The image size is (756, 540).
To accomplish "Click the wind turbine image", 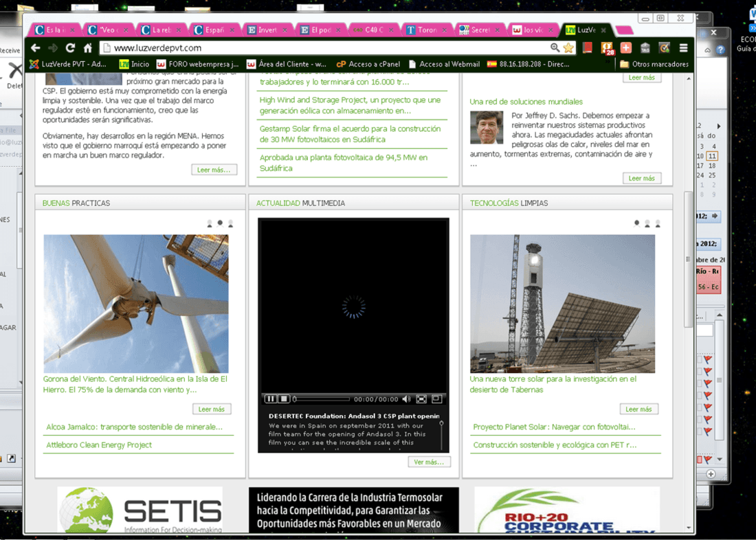I will pyautogui.click(x=136, y=304).
